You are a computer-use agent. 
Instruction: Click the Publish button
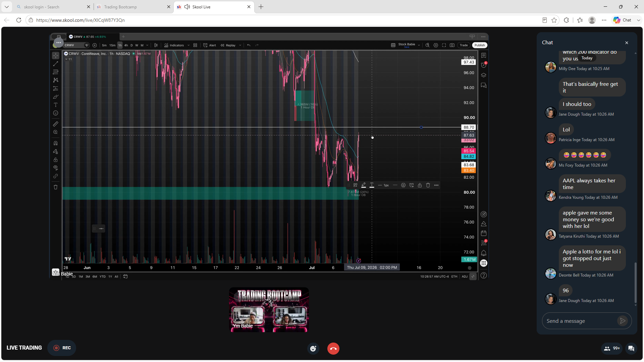click(x=480, y=45)
